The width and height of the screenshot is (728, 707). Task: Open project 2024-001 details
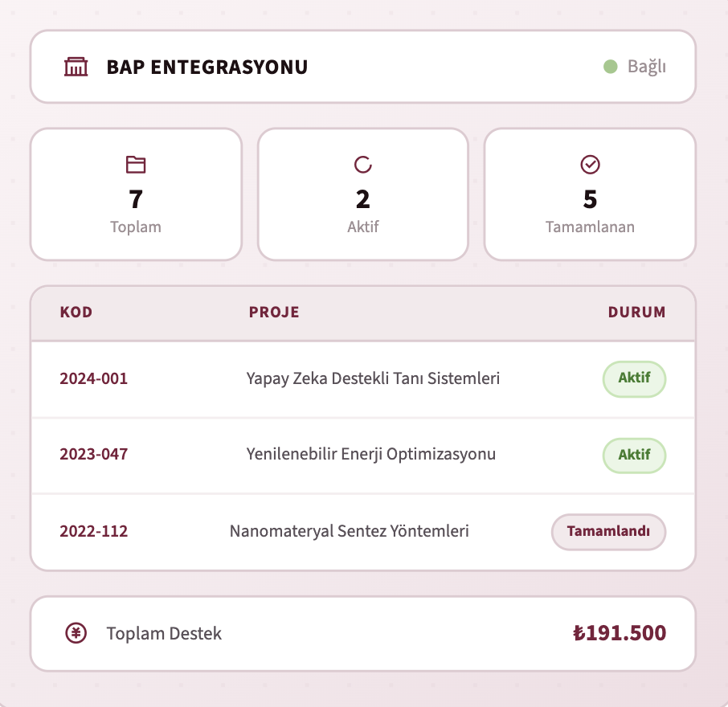tap(94, 378)
